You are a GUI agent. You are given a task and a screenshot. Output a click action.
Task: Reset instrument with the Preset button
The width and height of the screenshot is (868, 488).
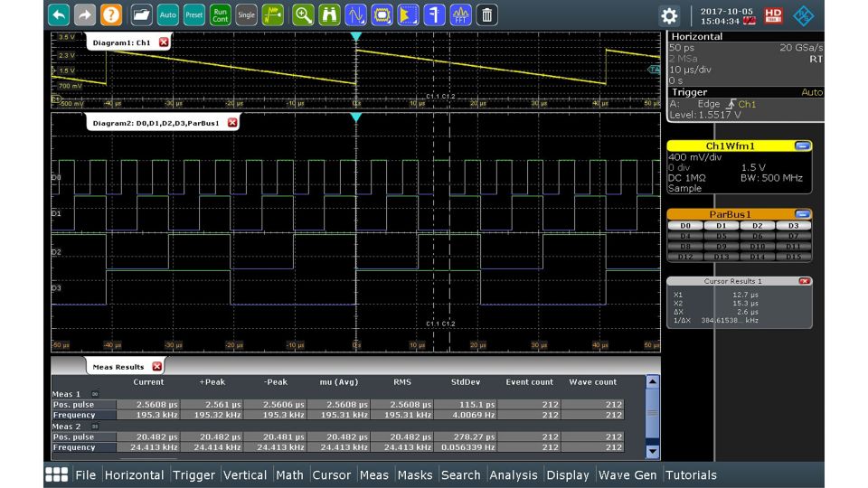[193, 15]
